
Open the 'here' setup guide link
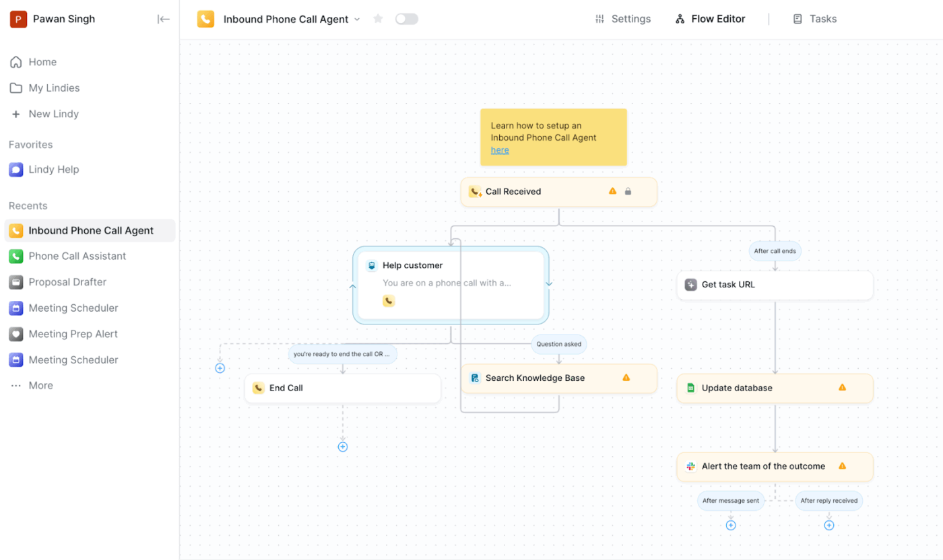pos(500,150)
